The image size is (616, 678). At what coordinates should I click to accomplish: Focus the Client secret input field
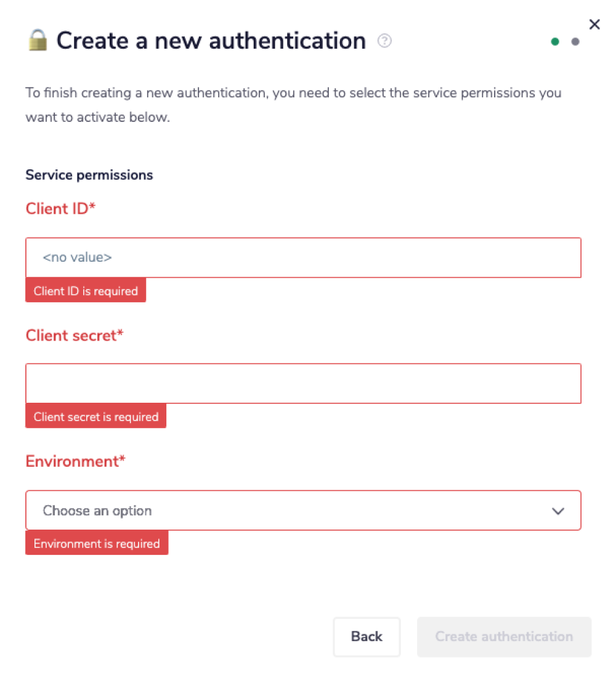click(303, 383)
